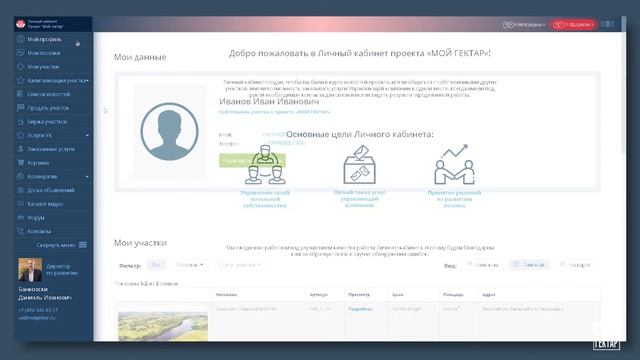
Task: Click the name Иванов Иван Иванович
Action: click(269, 101)
